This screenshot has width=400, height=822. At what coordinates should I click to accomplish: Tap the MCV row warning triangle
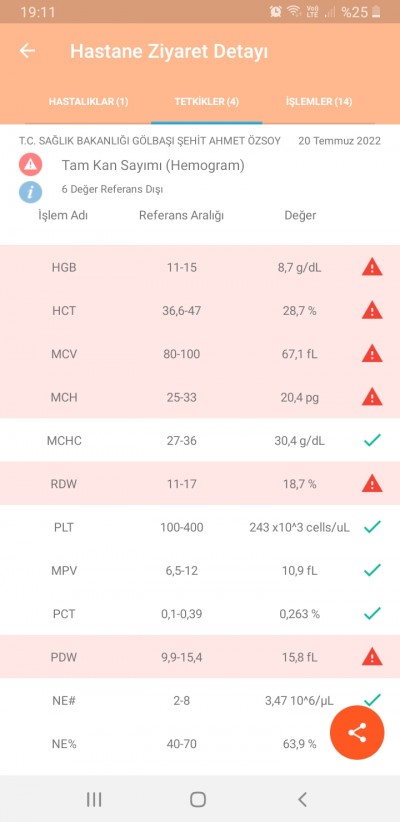click(x=372, y=354)
